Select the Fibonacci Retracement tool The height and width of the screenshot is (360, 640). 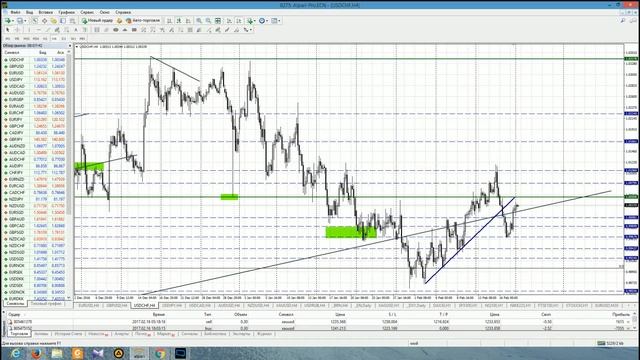(x=67, y=30)
